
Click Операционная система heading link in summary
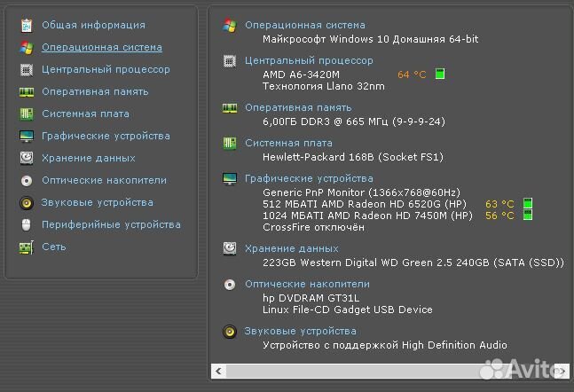[x=305, y=25]
